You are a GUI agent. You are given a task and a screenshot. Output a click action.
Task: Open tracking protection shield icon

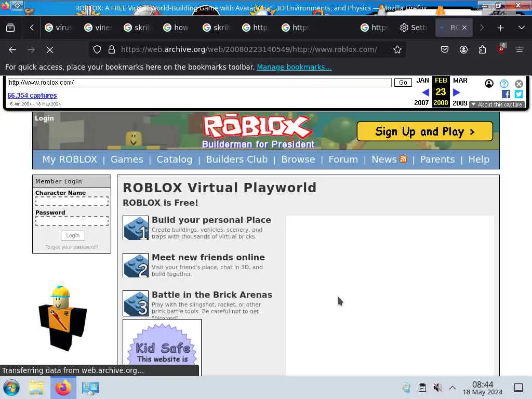click(x=97, y=49)
